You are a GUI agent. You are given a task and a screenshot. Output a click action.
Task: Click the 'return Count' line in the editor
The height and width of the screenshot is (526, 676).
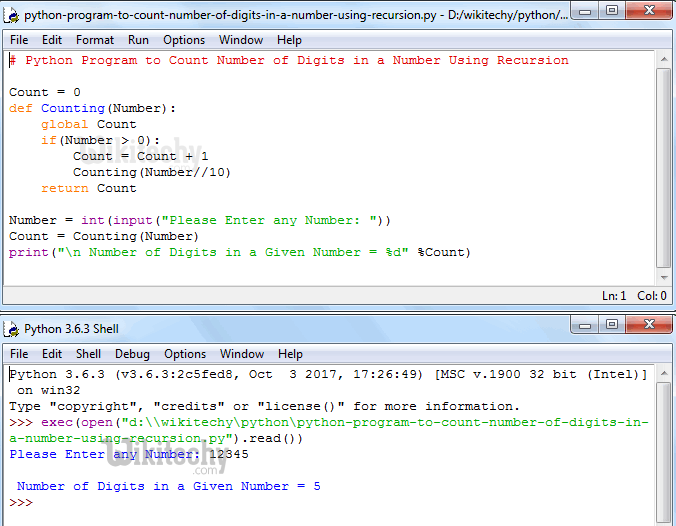point(88,188)
